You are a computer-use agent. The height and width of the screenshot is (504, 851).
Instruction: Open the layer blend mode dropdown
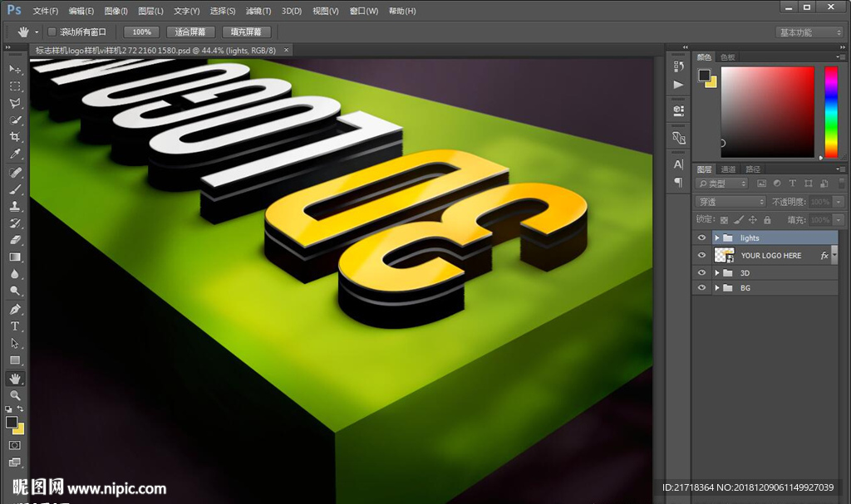(x=730, y=202)
